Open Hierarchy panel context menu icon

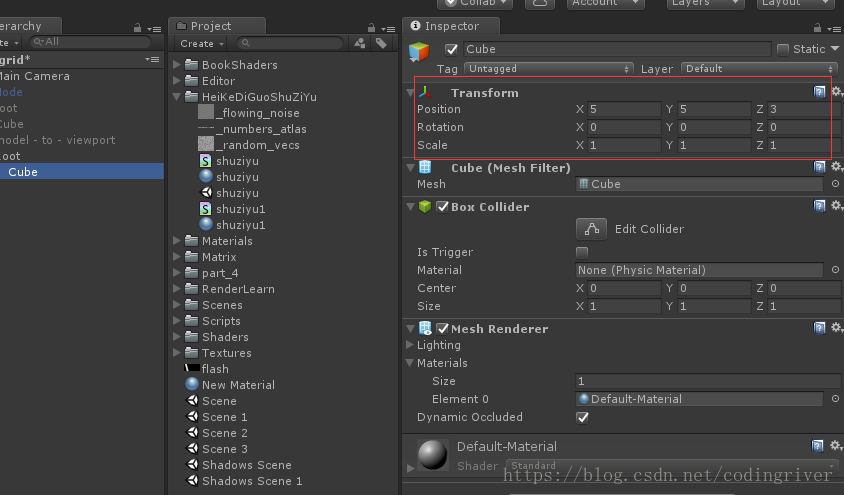tap(154, 29)
